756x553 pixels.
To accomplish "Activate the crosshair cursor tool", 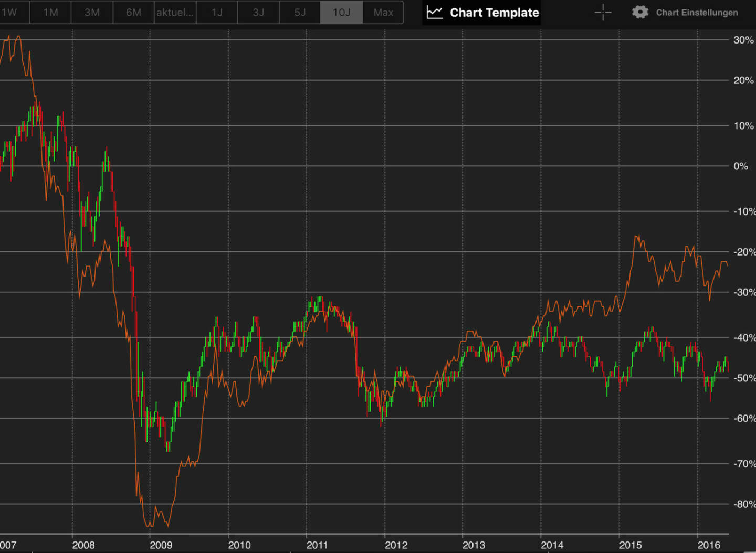I will [603, 13].
